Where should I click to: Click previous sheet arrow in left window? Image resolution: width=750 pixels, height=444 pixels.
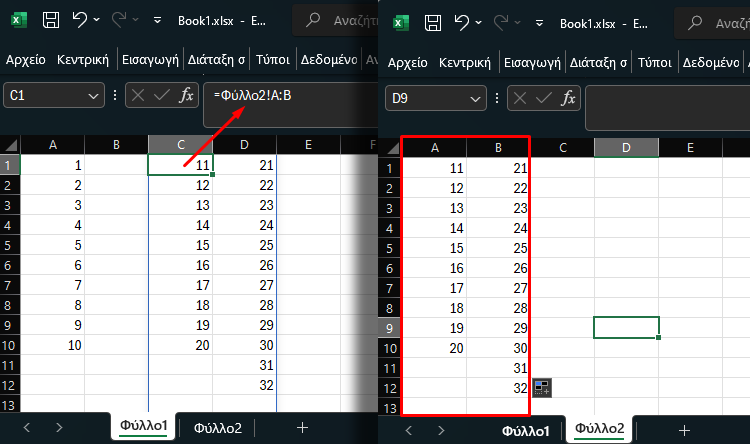click(x=27, y=427)
